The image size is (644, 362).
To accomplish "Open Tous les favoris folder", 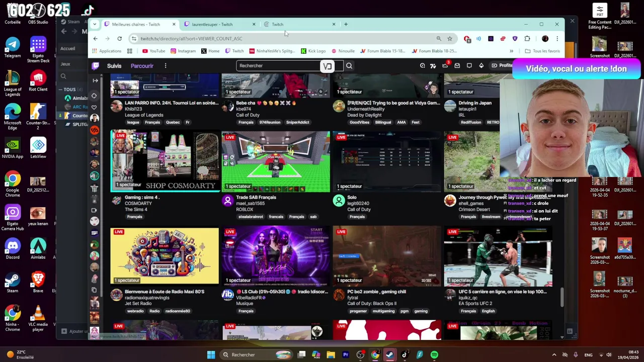I will pos(542,51).
